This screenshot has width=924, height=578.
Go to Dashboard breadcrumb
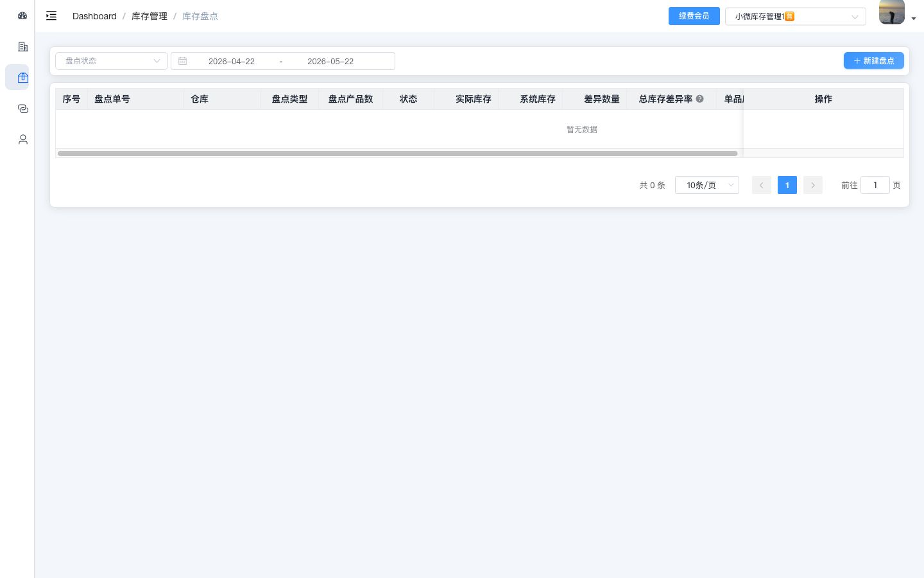point(94,16)
